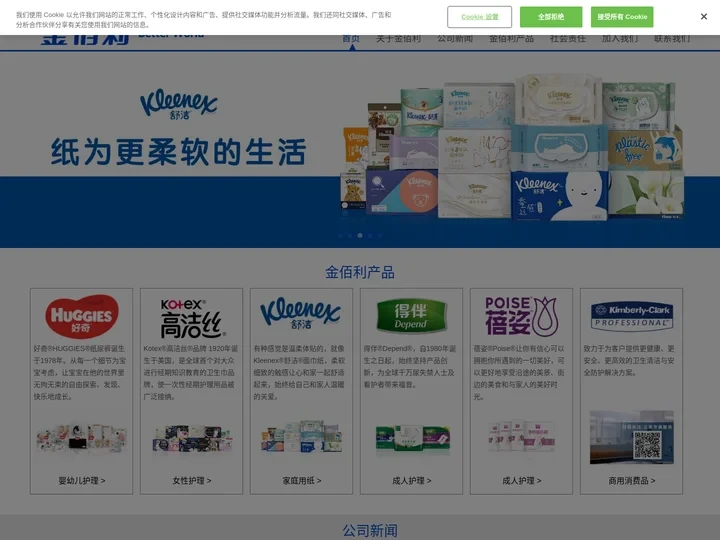Click the Kleenex products banner image
The image size is (720, 540).
[512, 147]
